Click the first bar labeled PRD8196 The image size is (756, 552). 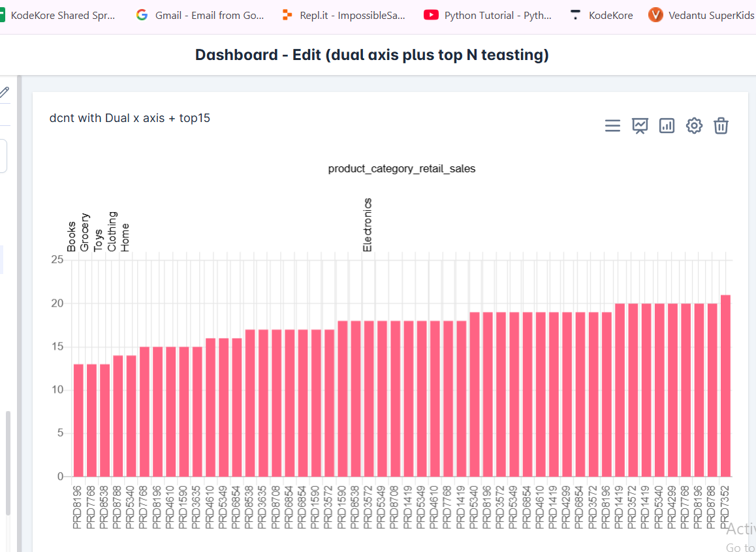point(78,420)
